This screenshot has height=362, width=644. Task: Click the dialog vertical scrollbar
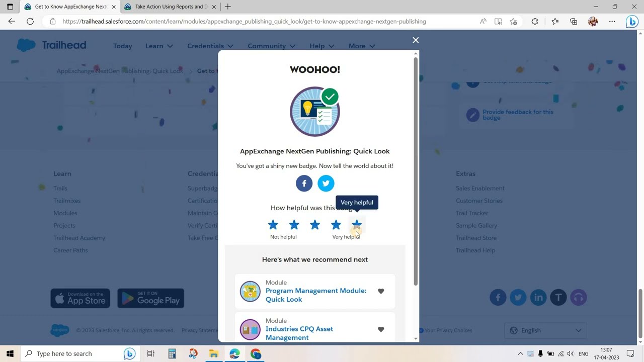416,171
